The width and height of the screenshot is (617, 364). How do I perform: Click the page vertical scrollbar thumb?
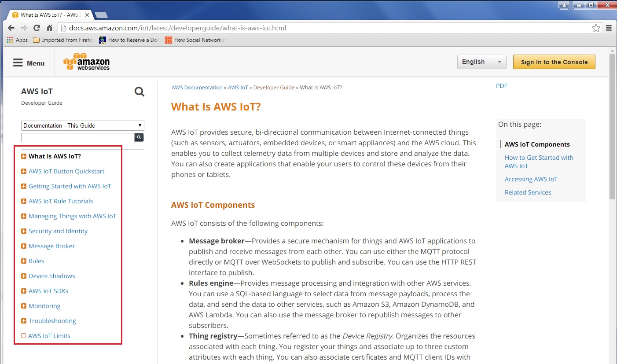coord(612,127)
